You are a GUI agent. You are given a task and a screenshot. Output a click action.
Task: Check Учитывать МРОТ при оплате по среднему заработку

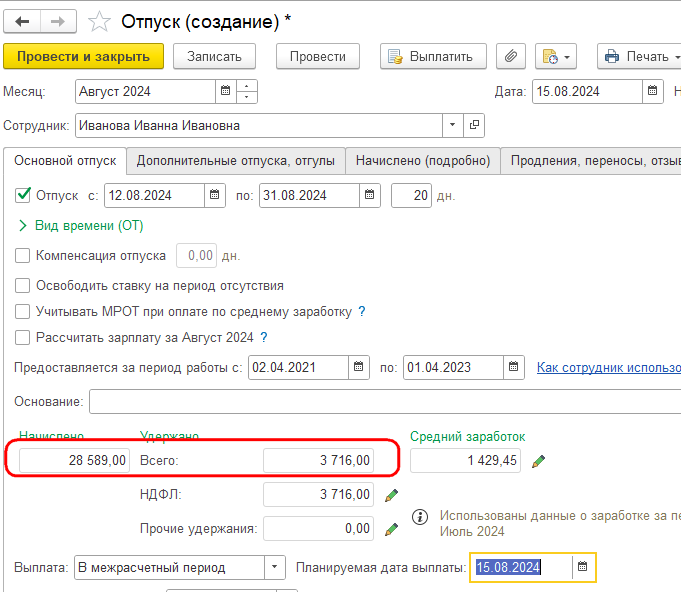[23, 311]
